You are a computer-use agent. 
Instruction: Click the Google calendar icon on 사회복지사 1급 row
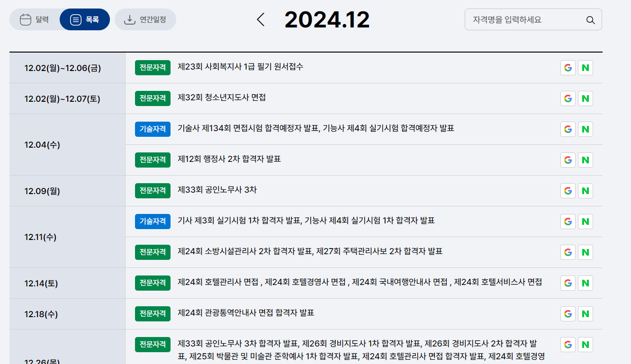coord(568,67)
